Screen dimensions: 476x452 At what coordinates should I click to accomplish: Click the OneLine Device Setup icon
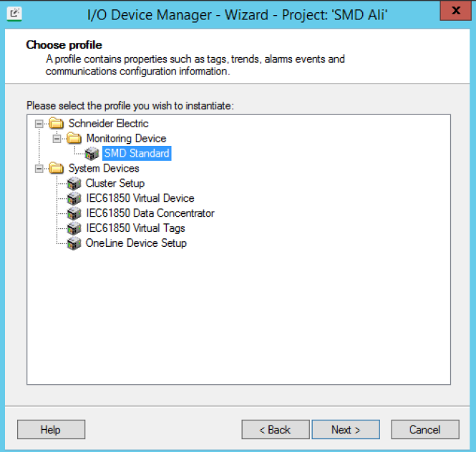[74, 243]
